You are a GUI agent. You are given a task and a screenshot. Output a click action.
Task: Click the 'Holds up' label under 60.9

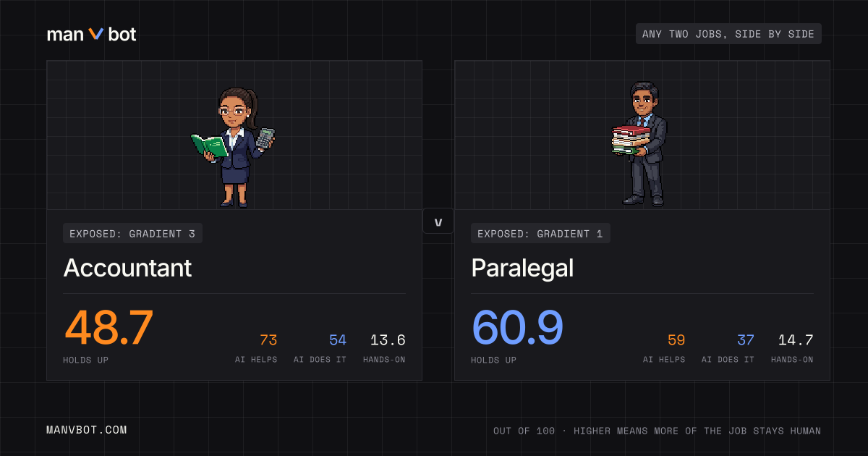[494, 360]
